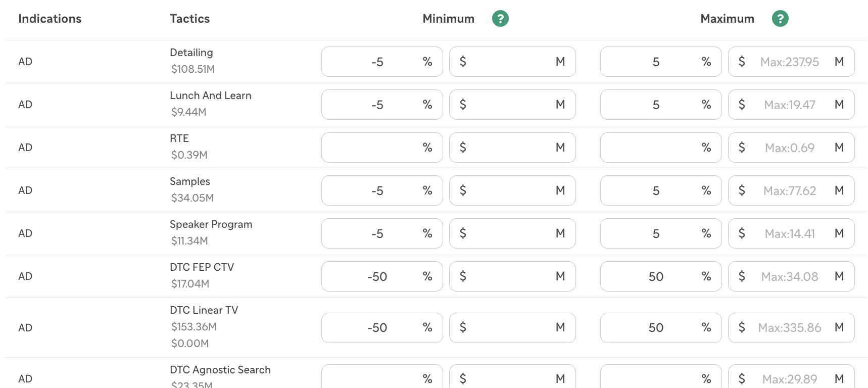Screen dimensions: 868x388
Task: Focus DTC Agnostic Search minimum percent field
Action: pyautogui.click(x=382, y=376)
